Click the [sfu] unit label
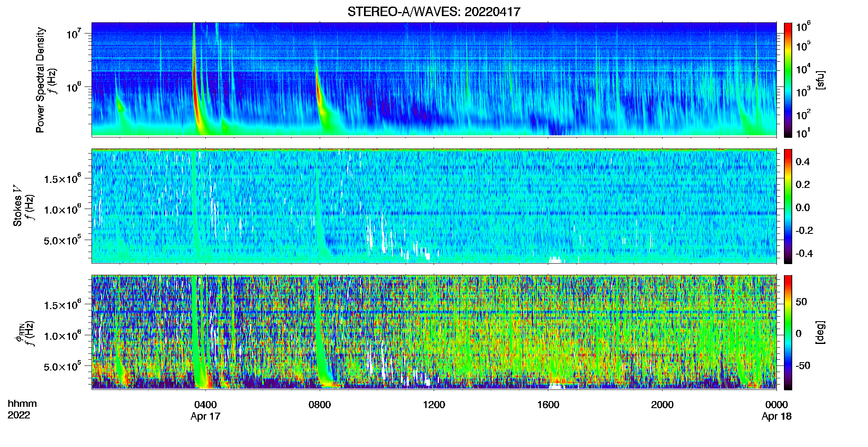Viewport: 868px width, 447px height. point(820,80)
